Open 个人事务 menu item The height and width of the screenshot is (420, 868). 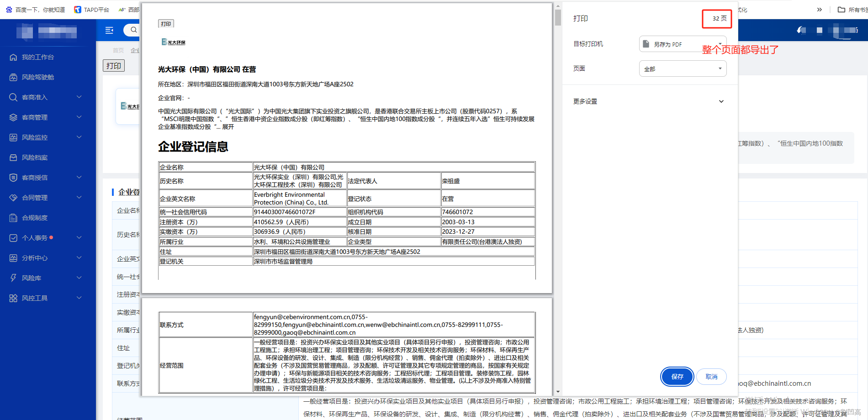point(35,238)
